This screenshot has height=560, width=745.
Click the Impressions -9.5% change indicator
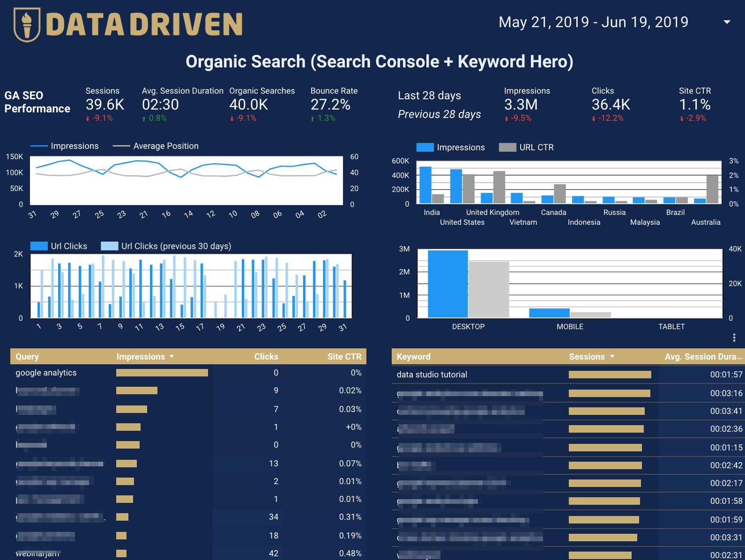518,118
